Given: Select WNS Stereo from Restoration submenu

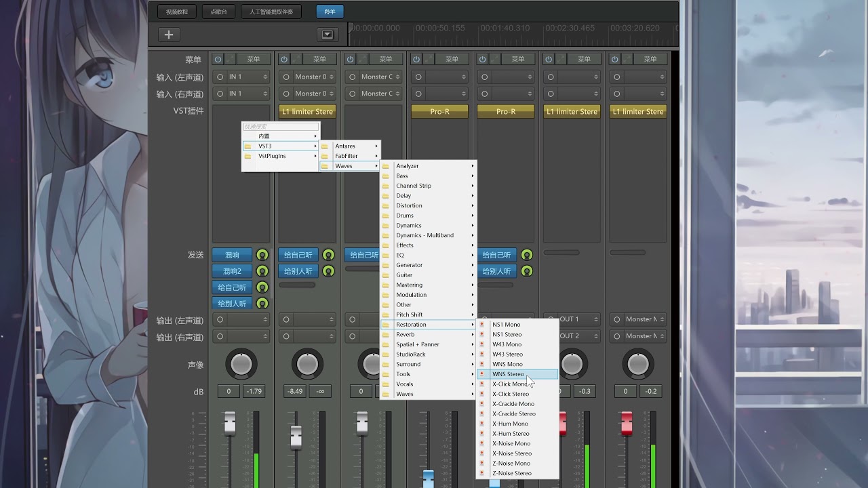Looking at the screenshot, I should tap(517, 374).
